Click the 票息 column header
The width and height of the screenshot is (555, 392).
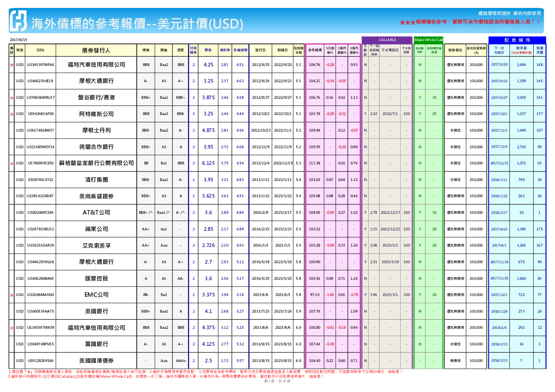tap(208, 50)
